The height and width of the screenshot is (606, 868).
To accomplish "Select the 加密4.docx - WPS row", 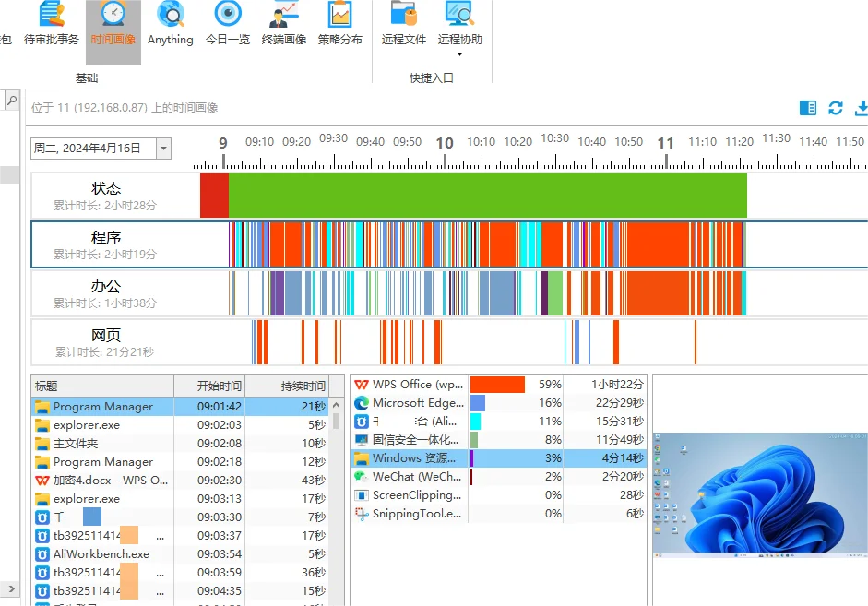I will point(181,480).
